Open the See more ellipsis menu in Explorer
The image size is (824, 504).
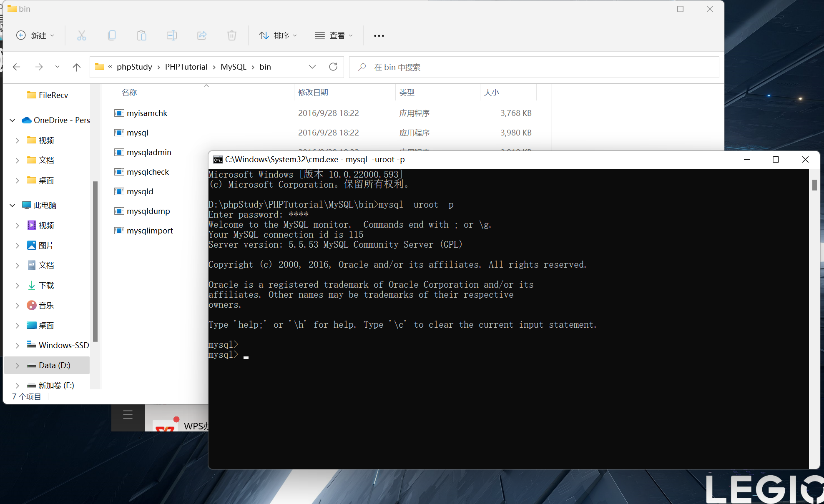pyautogui.click(x=379, y=35)
